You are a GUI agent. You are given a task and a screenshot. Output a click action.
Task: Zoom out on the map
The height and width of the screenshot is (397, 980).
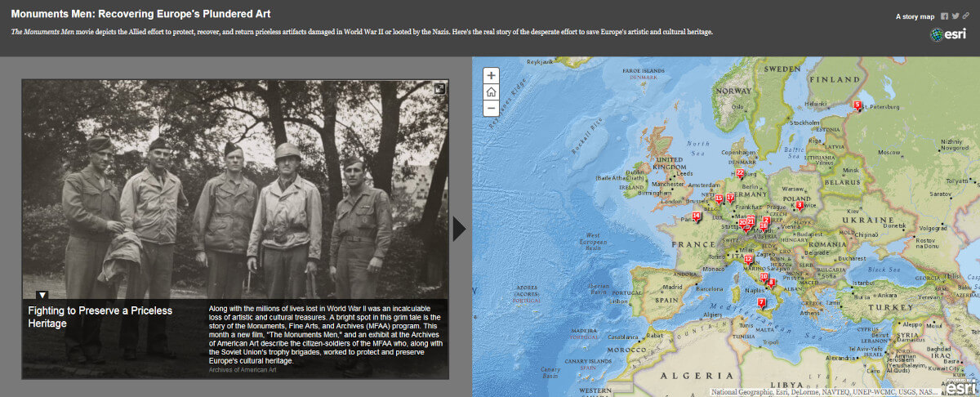click(491, 108)
